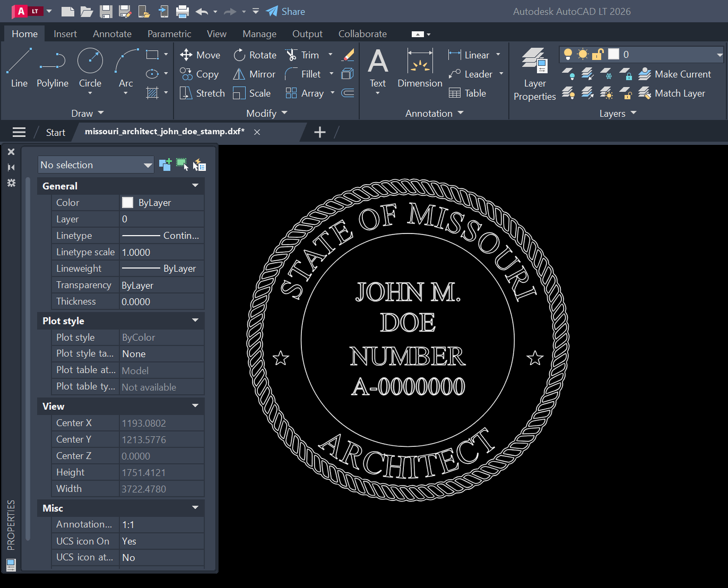Switch to the Insert ribbon tab
The width and height of the screenshot is (728, 588).
pos(65,33)
